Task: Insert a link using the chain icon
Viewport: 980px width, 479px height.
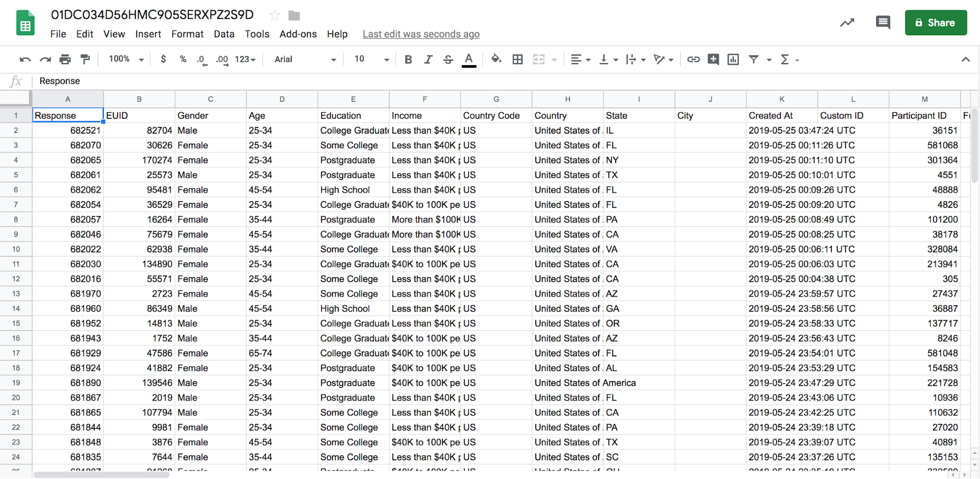Action: (693, 59)
